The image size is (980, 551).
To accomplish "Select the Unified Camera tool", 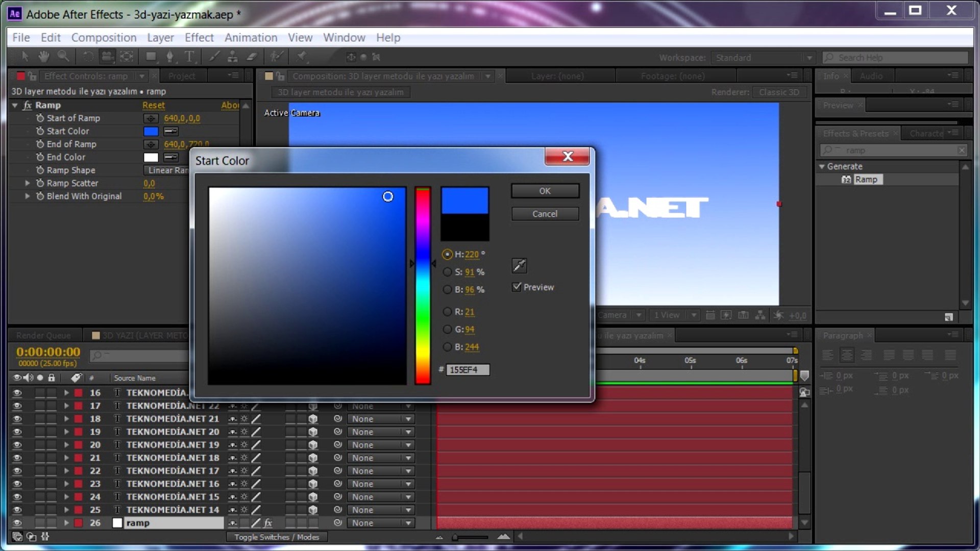I will [x=107, y=57].
